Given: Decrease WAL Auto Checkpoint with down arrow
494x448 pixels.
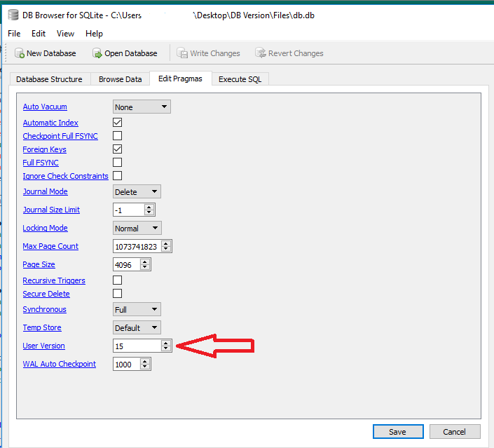Looking at the screenshot, I should 145,367.
